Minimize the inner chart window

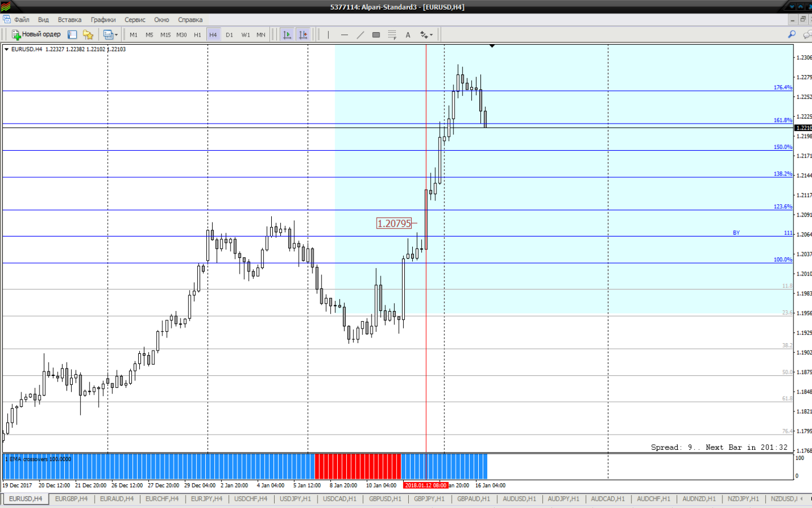pos(793,19)
